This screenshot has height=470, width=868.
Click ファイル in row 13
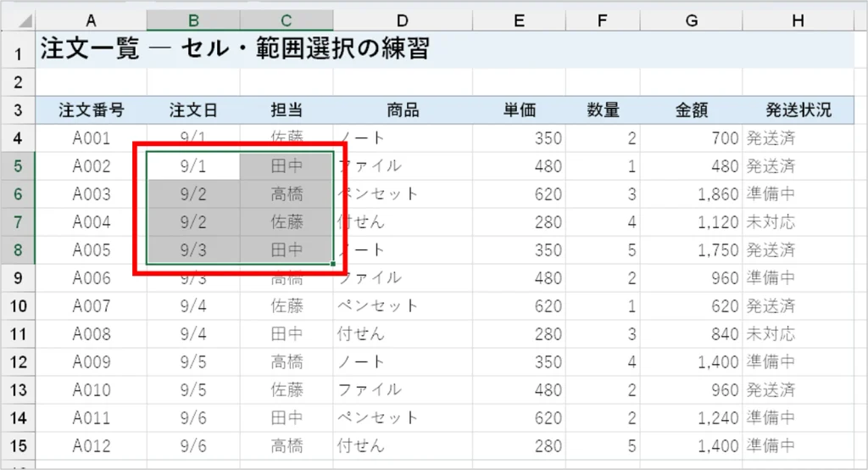pyautogui.click(x=403, y=389)
